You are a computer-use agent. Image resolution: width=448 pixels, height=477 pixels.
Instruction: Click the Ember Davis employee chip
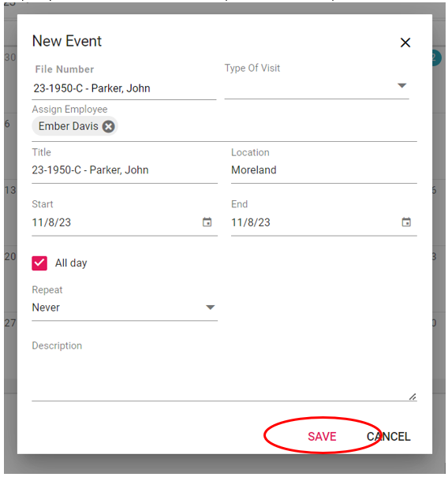pyautogui.click(x=69, y=126)
